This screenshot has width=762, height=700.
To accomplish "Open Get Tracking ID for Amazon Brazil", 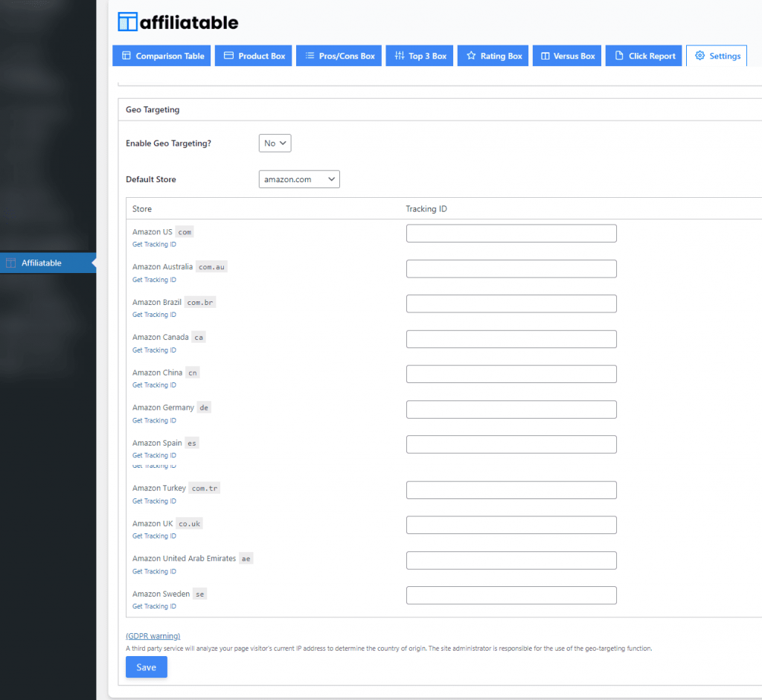I will pyautogui.click(x=154, y=315).
